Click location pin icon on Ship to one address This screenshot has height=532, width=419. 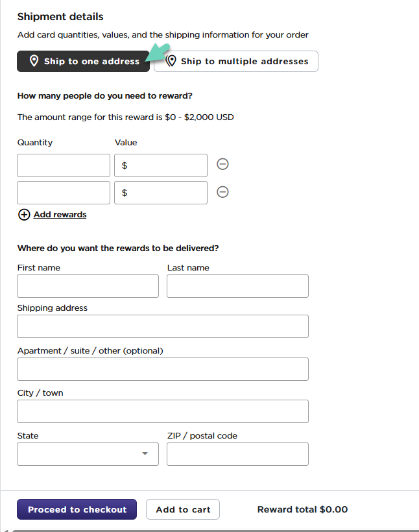click(x=34, y=61)
